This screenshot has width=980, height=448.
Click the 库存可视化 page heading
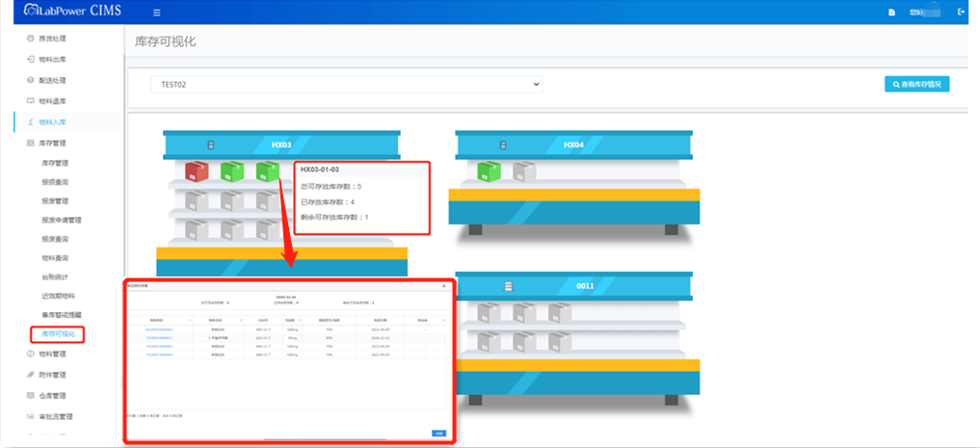(x=166, y=41)
